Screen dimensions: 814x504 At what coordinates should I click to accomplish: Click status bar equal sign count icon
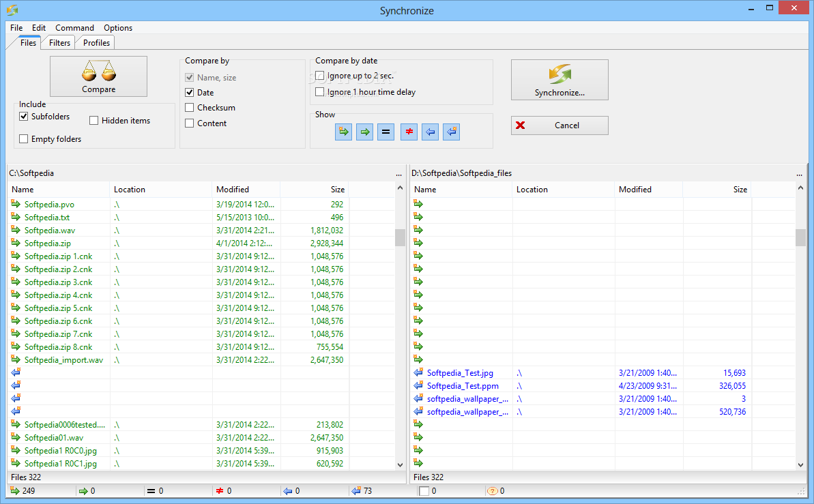[x=151, y=490]
